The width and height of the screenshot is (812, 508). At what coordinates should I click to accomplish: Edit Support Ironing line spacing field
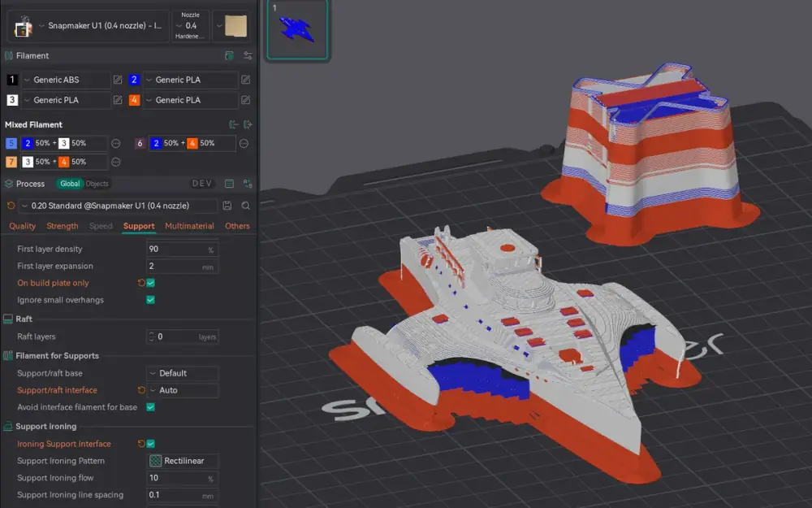pos(182,495)
